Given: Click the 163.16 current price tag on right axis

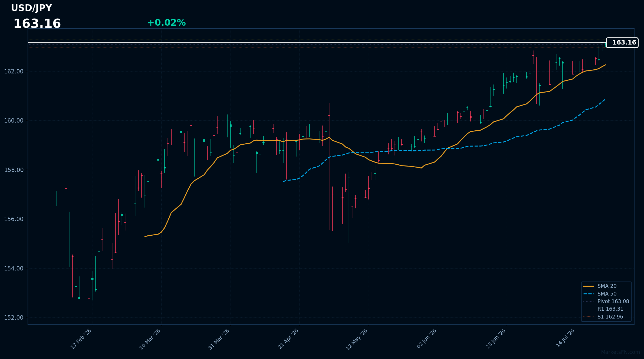Looking at the screenshot, I should point(622,43).
